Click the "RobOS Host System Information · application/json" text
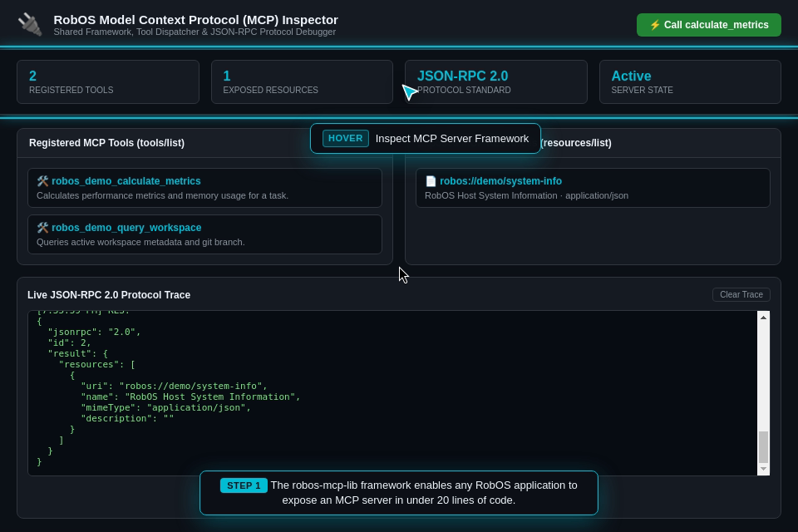This screenshot has width=798, height=532. pyautogui.click(x=526, y=195)
